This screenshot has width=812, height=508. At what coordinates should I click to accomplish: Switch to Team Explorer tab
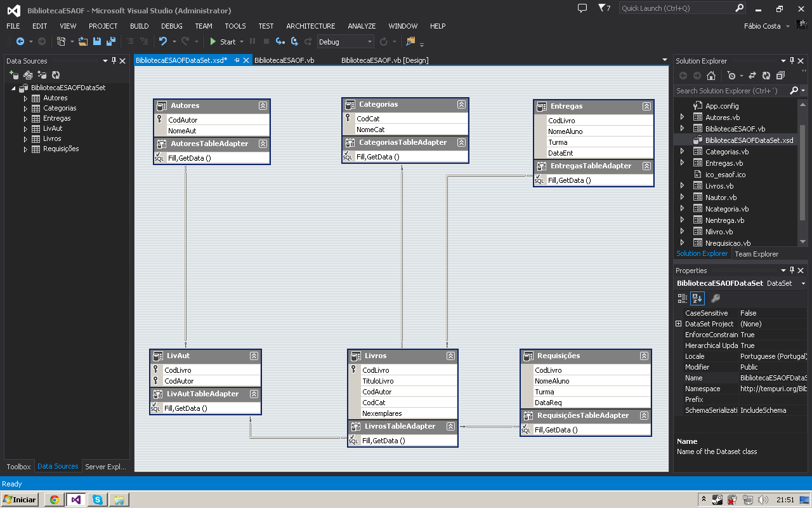point(756,254)
